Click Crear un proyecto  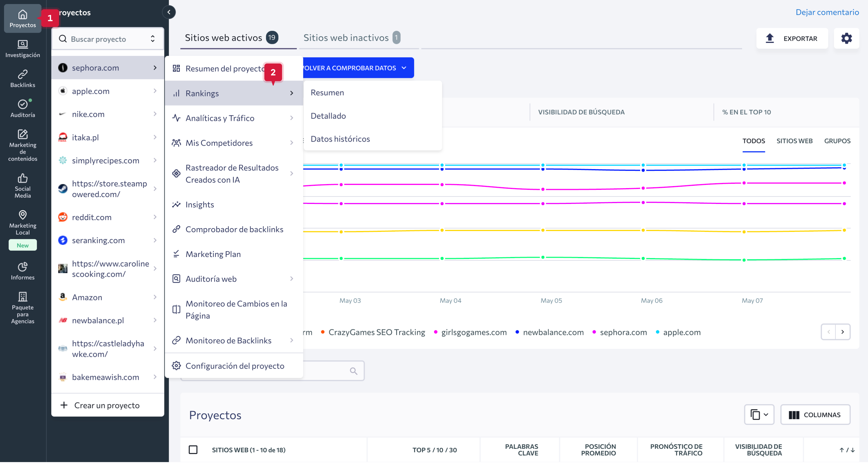107,405
